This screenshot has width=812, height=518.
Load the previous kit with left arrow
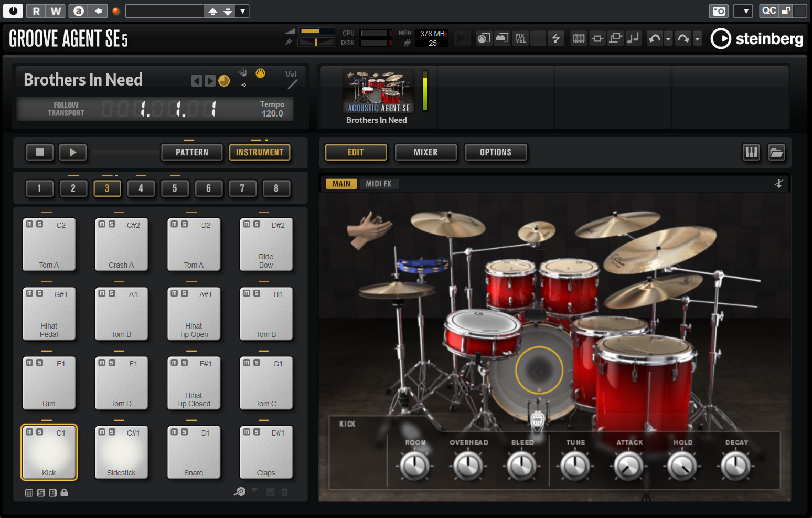coord(196,81)
